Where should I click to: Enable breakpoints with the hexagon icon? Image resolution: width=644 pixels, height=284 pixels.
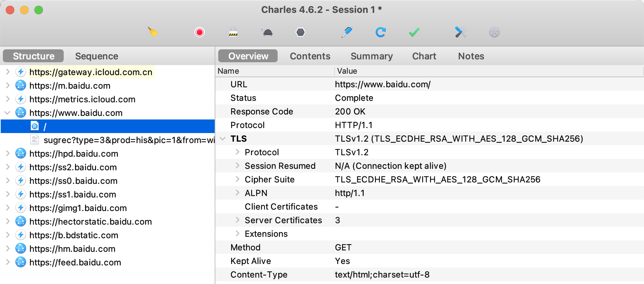click(x=301, y=32)
